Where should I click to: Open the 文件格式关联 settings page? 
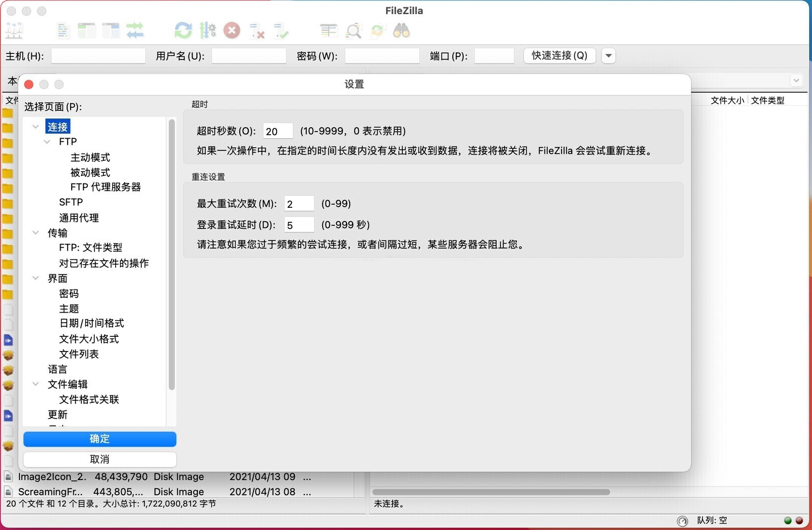(x=89, y=399)
